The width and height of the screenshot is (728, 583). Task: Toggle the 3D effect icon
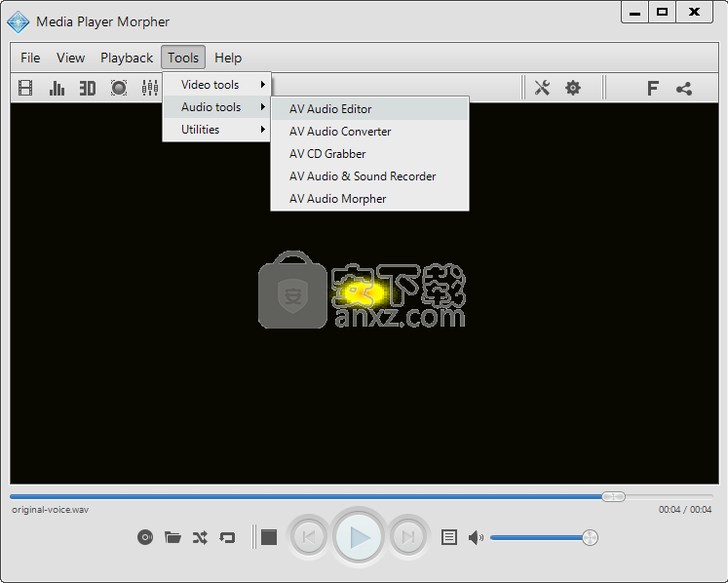(88, 88)
